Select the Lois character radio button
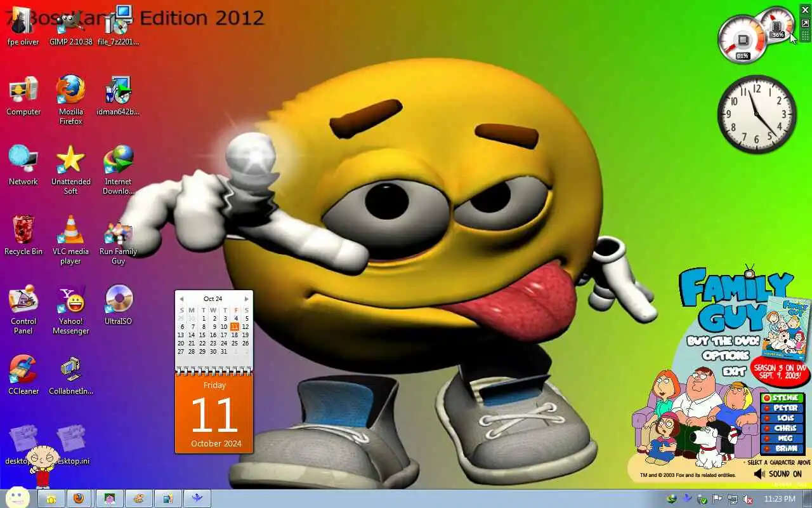812x508 pixels. point(782,418)
